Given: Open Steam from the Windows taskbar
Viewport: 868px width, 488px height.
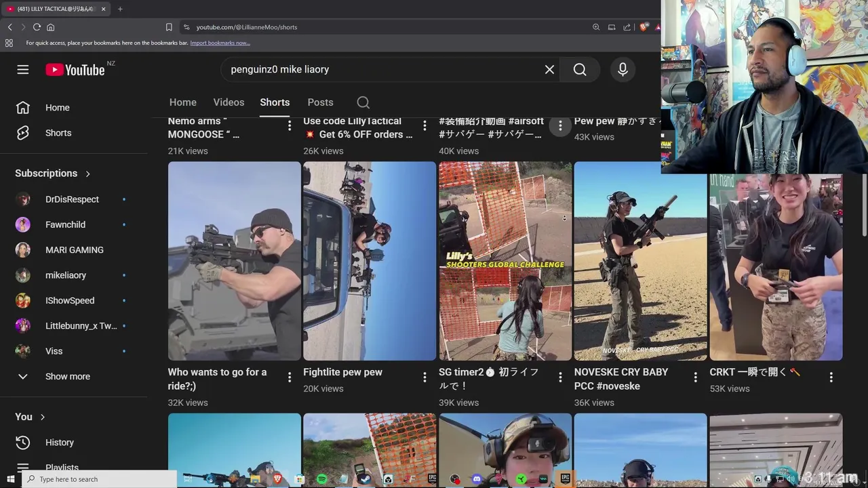Looking at the screenshot, I should pyautogui.click(x=366, y=479).
